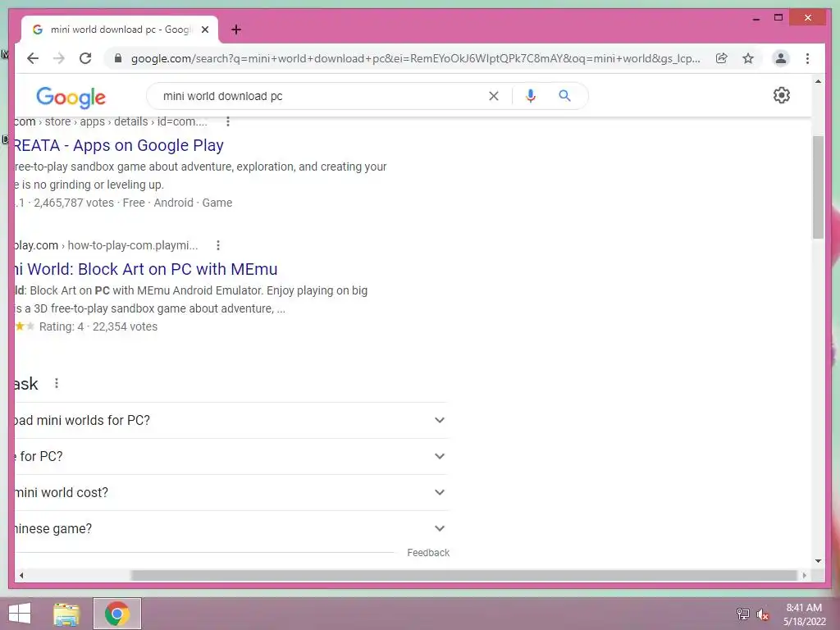
Task: Click scroll right arrow
Action: [x=804, y=575]
